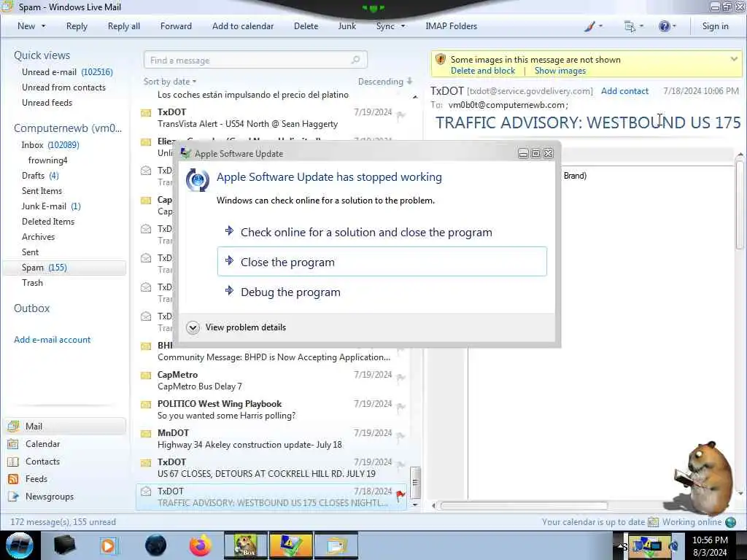Click the reading pane vertical scrollbar
The height and width of the screenshot is (560, 747).
[x=740, y=205]
